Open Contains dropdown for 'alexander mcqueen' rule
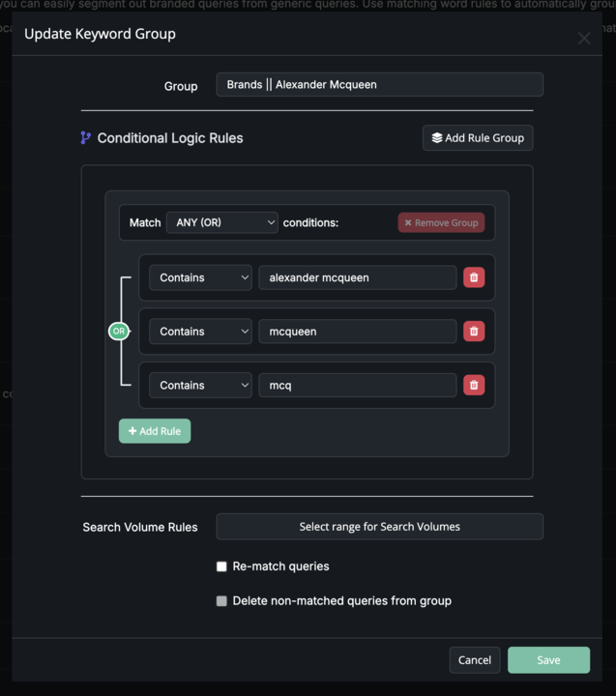The width and height of the screenshot is (616, 696). [x=200, y=277]
